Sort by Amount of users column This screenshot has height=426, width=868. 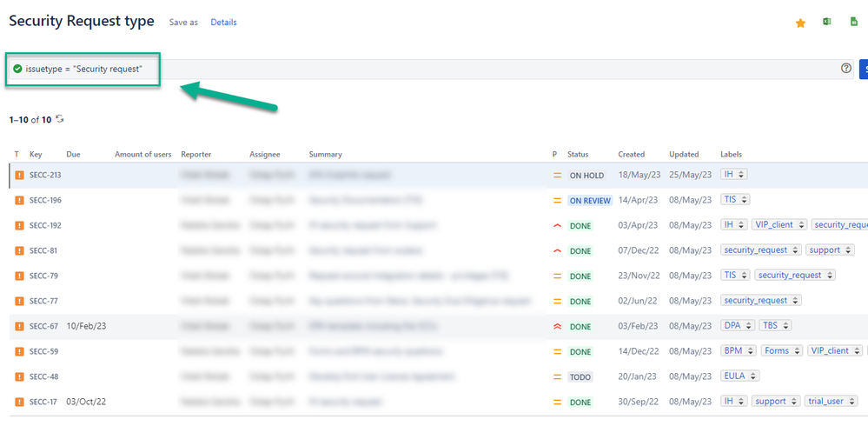[142, 155]
